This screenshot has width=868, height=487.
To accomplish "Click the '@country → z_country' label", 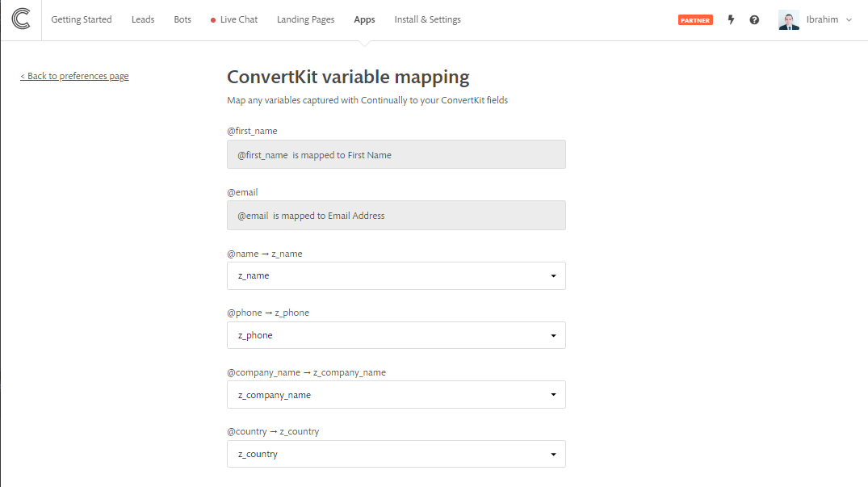I will 273,431.
